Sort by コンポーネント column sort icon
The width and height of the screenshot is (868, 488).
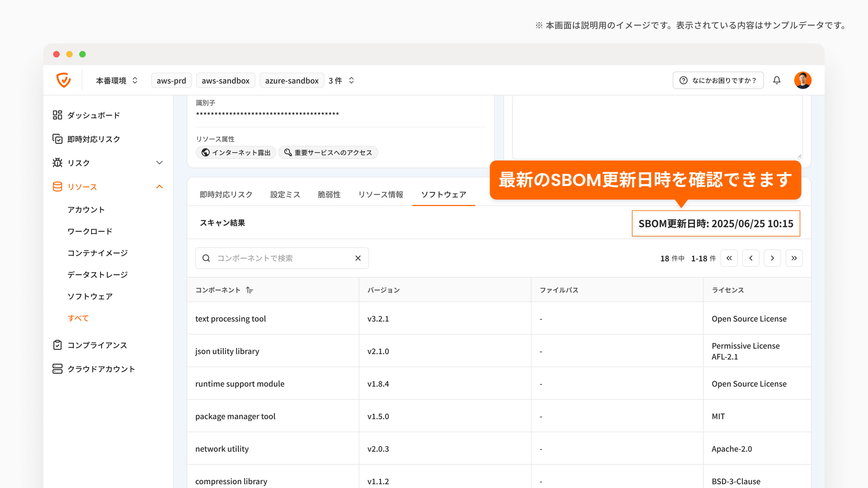click(249, 290)
